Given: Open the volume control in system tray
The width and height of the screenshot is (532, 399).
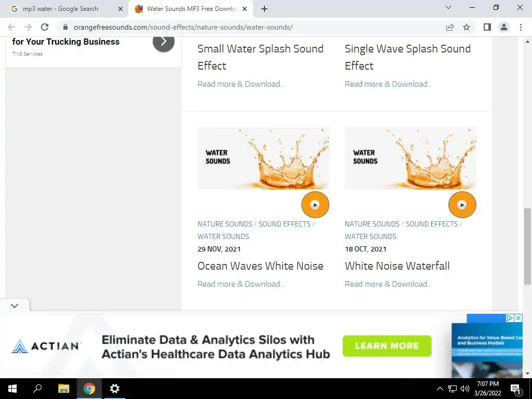Looking at the screenshot, I should 465,389.
